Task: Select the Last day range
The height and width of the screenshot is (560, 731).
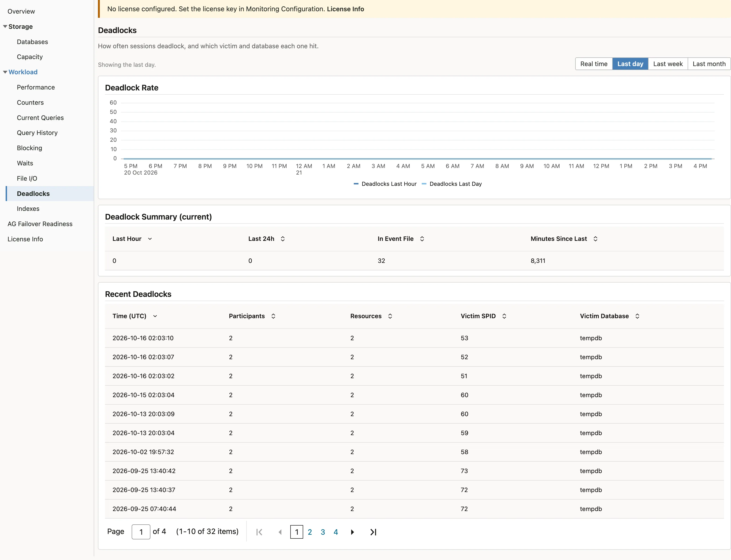Action: [x=630, y=64]
